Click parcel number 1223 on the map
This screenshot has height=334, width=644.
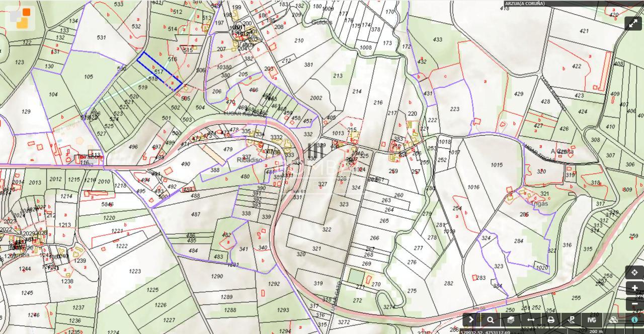pyautogui.click(x=135, y=271)
